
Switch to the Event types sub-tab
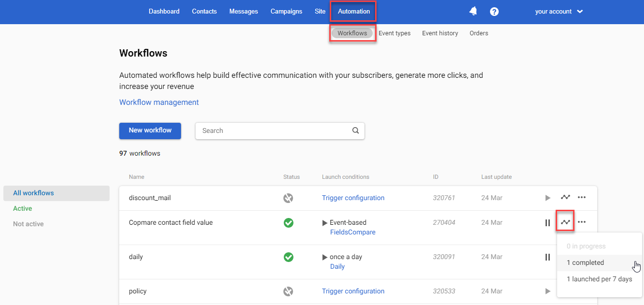pos(394,33)
